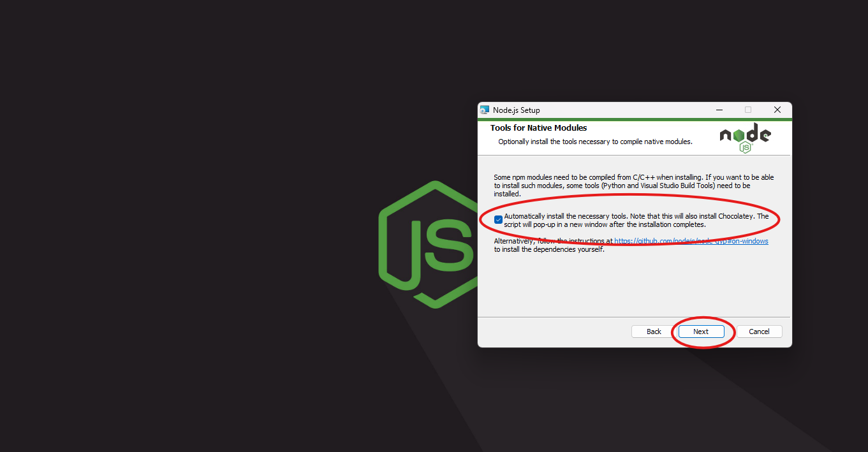Close the Node.js Setup dialog
The height and width of the screenshot is (452, 868).
777,110
